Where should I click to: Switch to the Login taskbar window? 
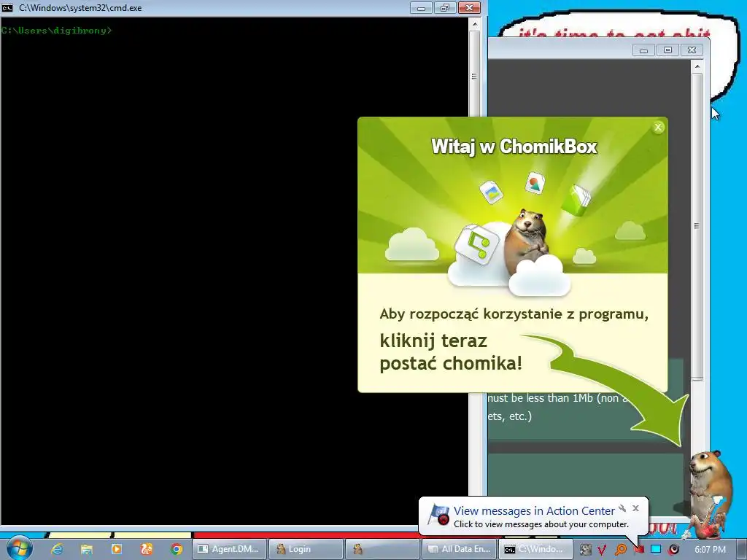point(306,549)
